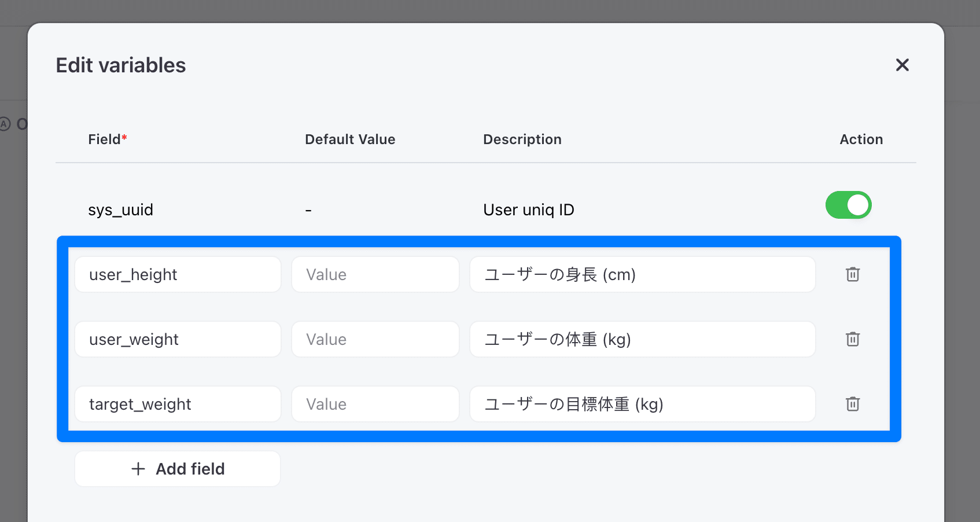Viewport: 980px width, 522px height.
Task: Focus the user_weight name input
Action: click(x=178, y=339)
